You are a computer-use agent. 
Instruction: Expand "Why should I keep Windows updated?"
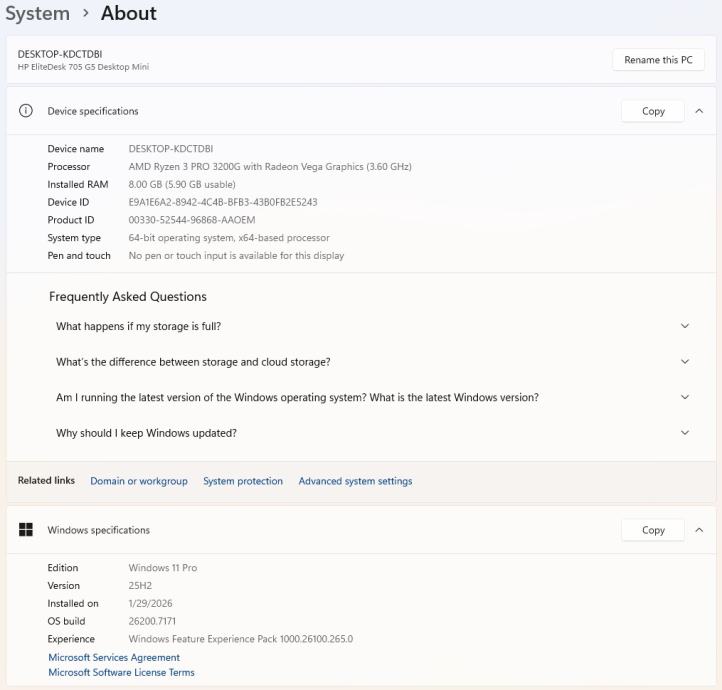click(684, 433)
